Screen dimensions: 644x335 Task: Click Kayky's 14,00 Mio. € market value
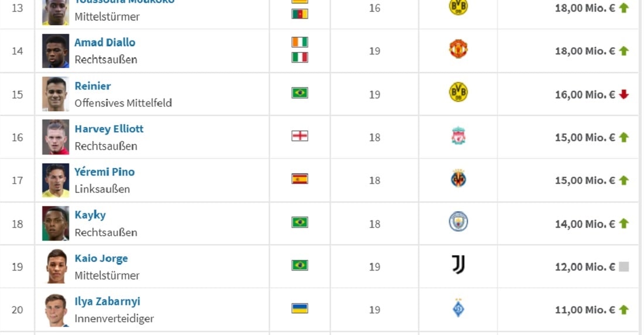[x=585, y=224]
